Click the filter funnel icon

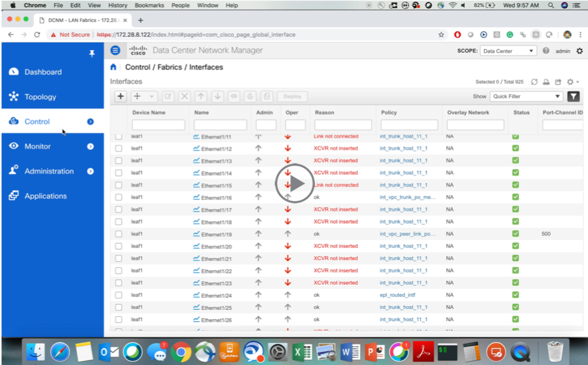[573, 96]
